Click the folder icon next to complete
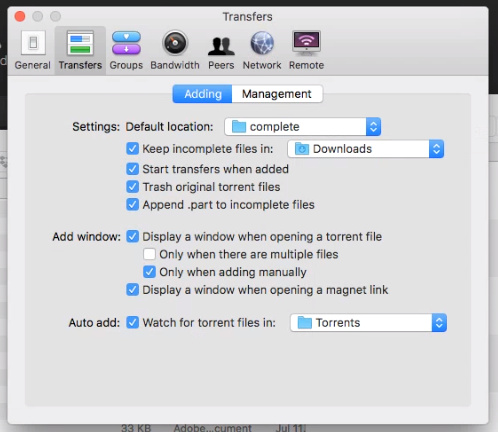The height and width of the screenshot is (432, 498). 239,127
